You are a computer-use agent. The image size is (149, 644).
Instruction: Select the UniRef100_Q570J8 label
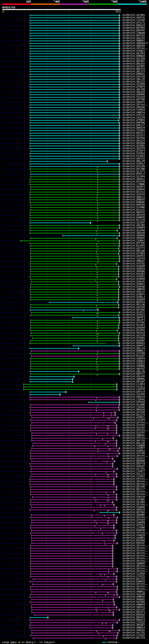pyautogui.click(x=133, y=392)
